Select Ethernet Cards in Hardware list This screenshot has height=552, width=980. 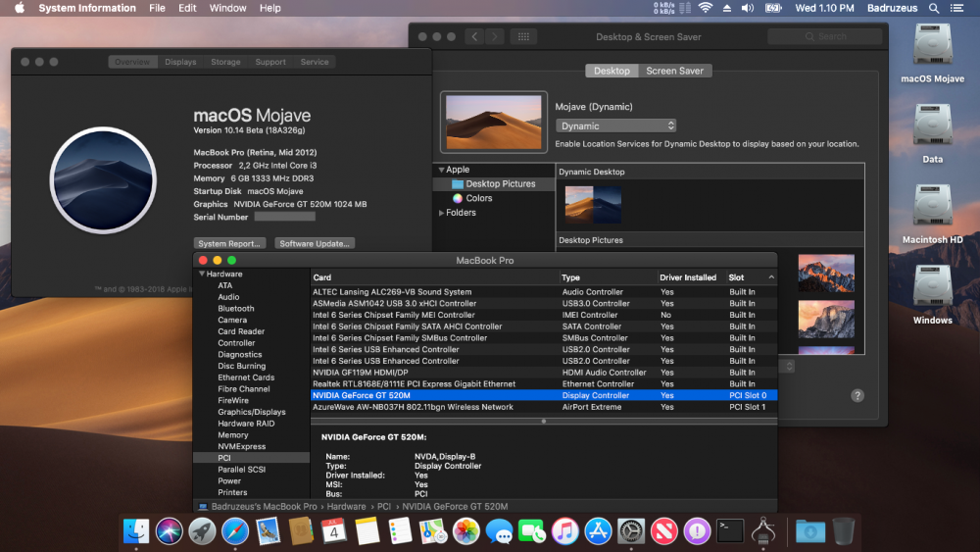coord(246,377)
